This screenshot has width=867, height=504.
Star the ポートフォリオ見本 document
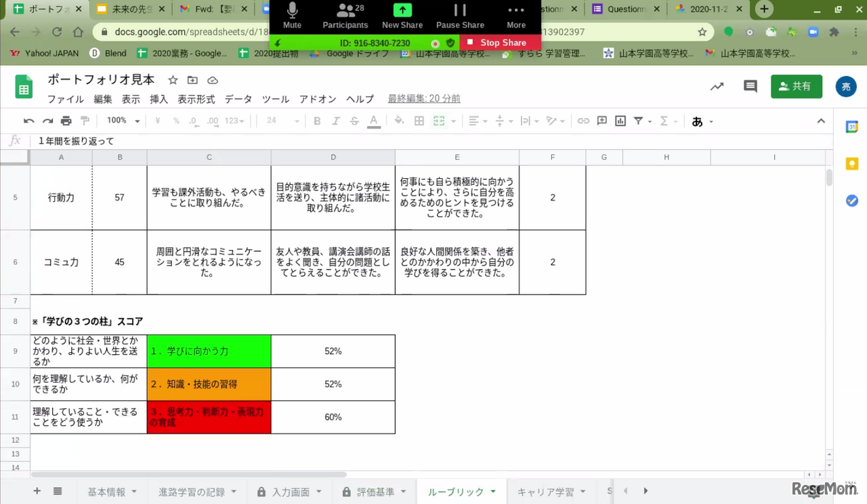(173, 80)
